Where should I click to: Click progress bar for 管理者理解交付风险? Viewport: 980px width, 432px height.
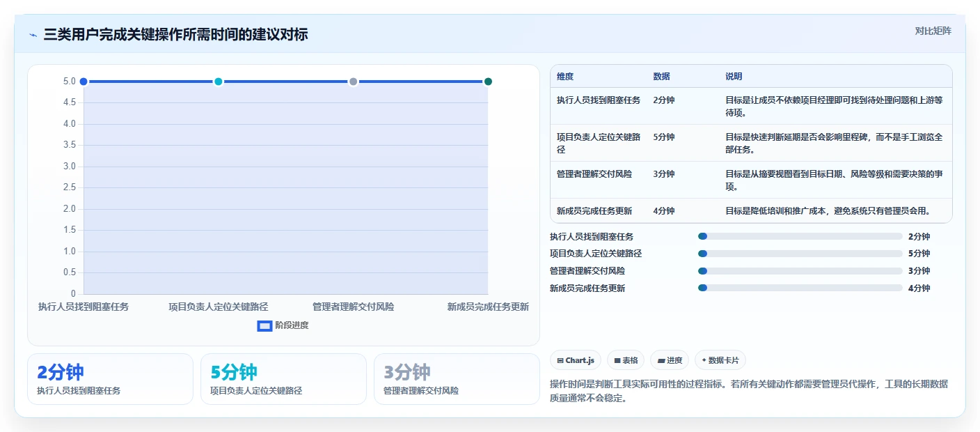(x=800, y=271)
